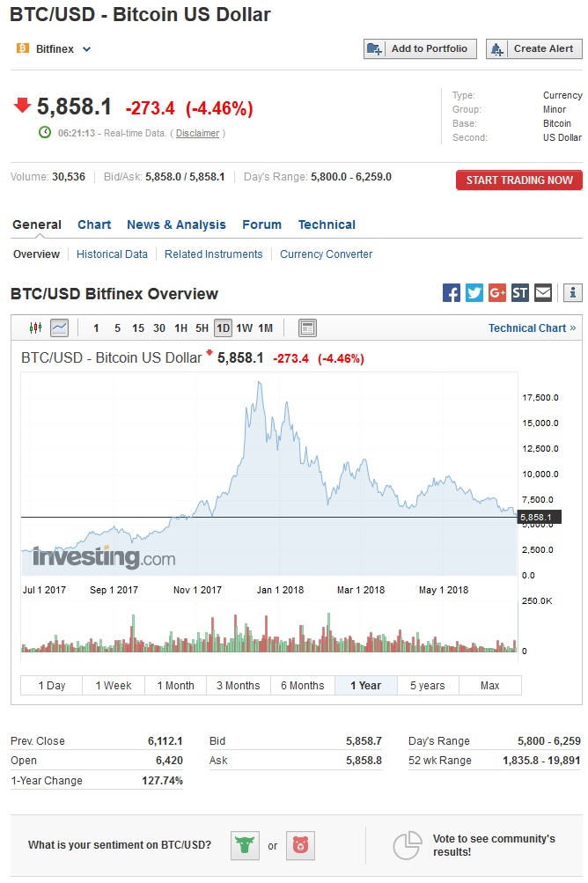The width and height of the screenshot is (588, 883).
Task: Set chart range to 1 Month
Action: coord(175,685)
